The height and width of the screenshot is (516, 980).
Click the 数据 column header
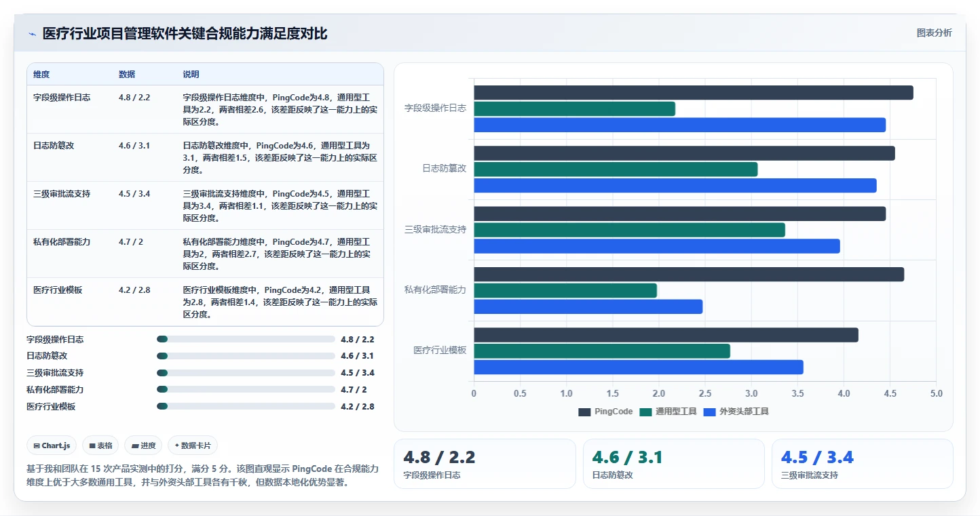(127, 74)
